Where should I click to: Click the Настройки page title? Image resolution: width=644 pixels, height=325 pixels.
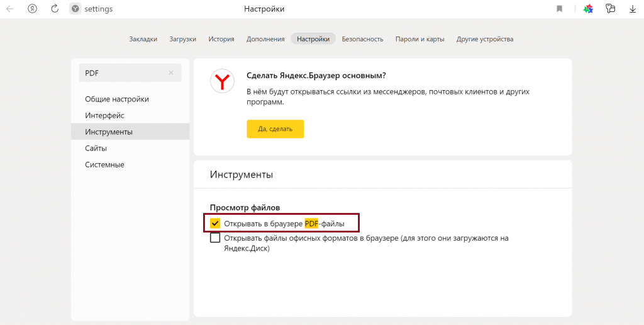tap(264, 9)
